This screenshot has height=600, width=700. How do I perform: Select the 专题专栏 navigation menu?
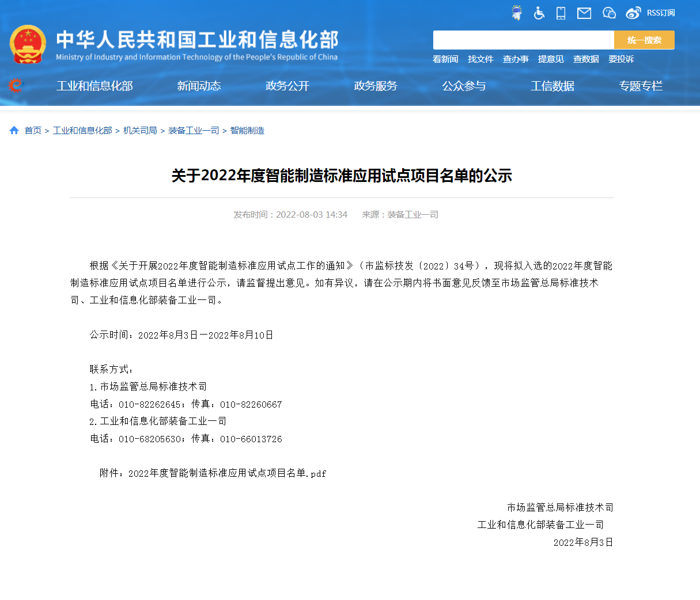coord(641,86)
